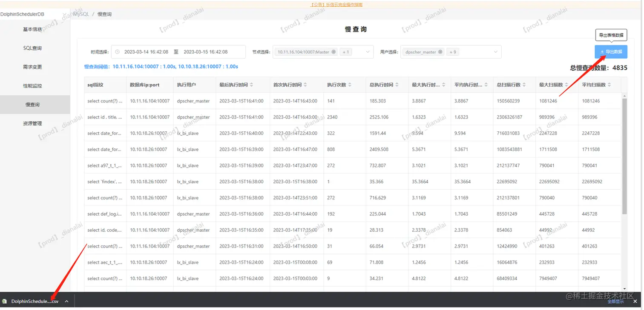
Task: Click the 执行用户 column header
Action: [x=195, y=85]
